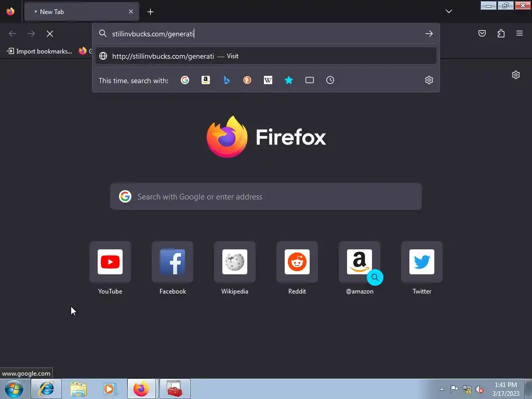This screenshot has width=532, height=399.
Task: Launch Internet Explorer from taskbar
Action: pyautogui.click(x=46, y=389)
